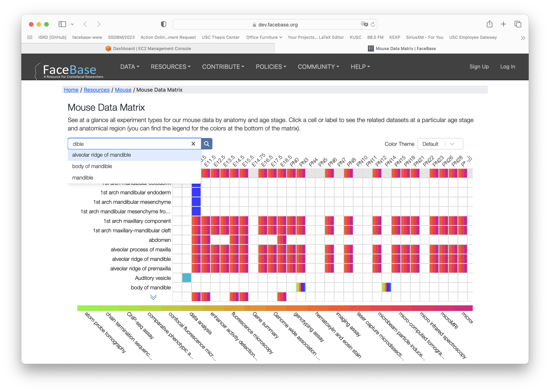The image size is (550, 392).
Task: Open a new browser tab with the plus icon
Action: (x=504, y=24)
